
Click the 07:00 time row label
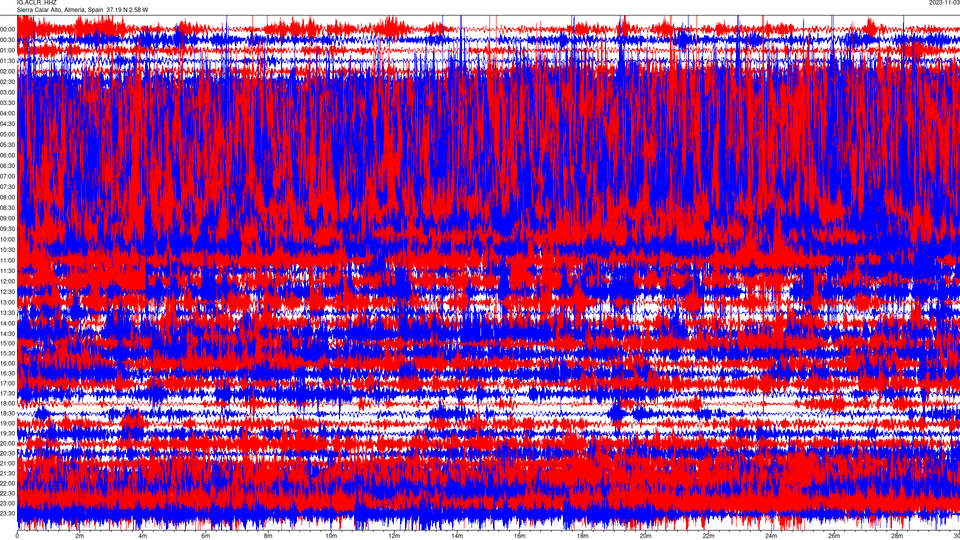click(x=7, y=176)
